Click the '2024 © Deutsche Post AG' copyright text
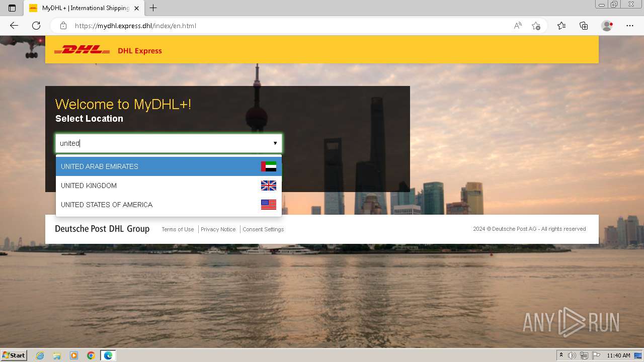This screenshot has height=362, width=644. (x=529, y=229)
